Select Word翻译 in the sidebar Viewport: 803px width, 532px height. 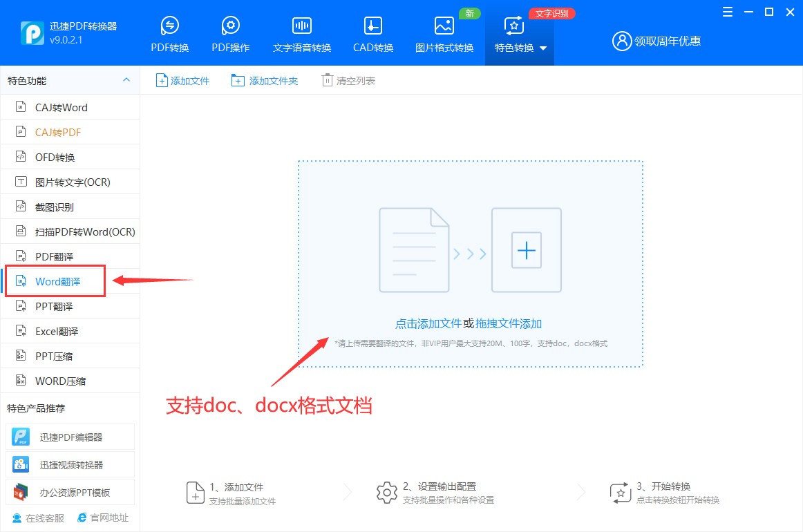pos(70,281)
